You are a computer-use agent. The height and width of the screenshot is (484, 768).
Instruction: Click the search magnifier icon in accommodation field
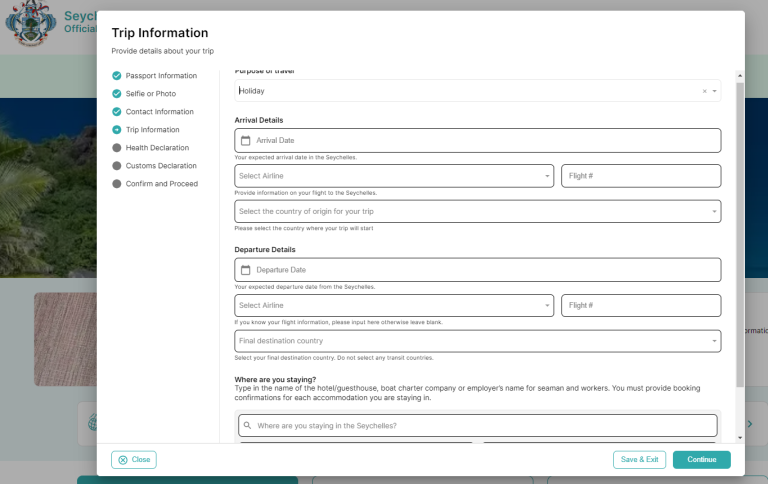coord(248,426)
